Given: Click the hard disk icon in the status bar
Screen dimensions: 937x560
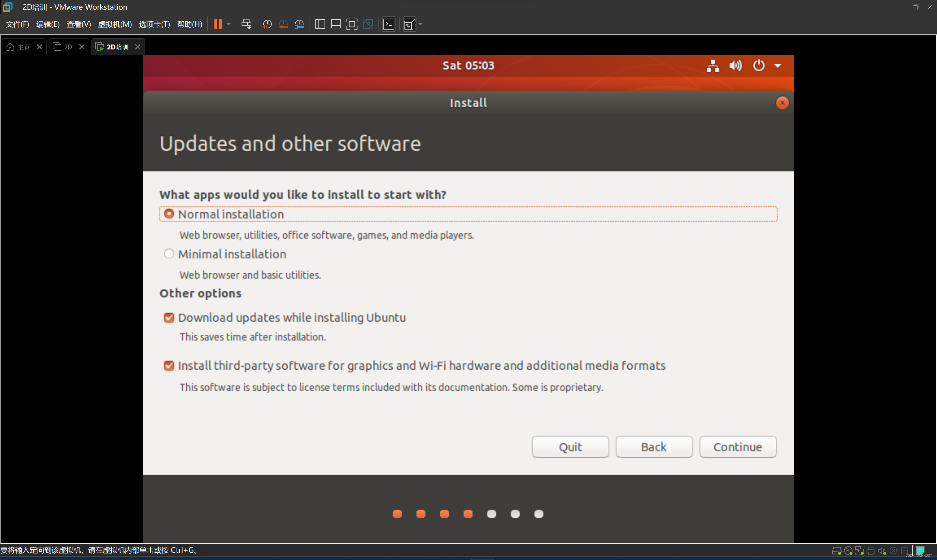Looking at the screenshot, I should [837, 551].
